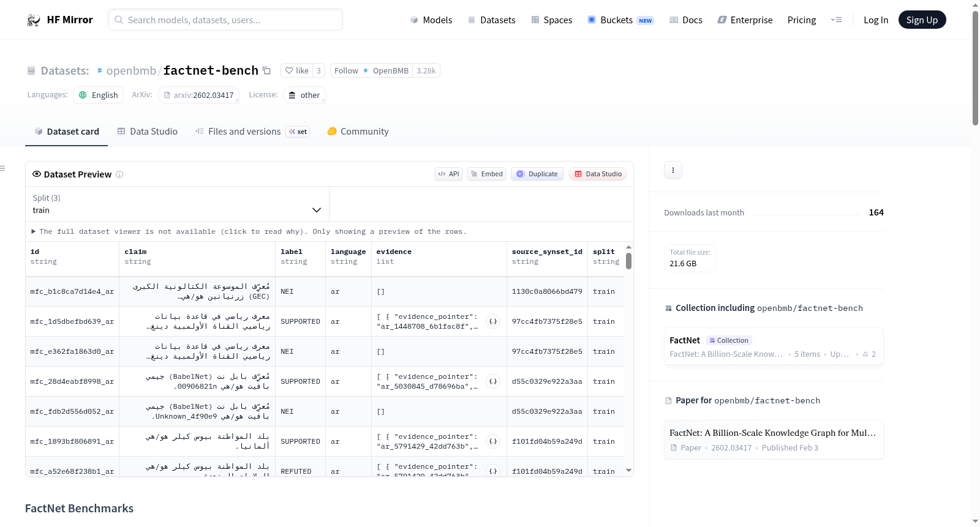
Task: Expand the full dataset viewer notice
Action: (x=249, y=231)
